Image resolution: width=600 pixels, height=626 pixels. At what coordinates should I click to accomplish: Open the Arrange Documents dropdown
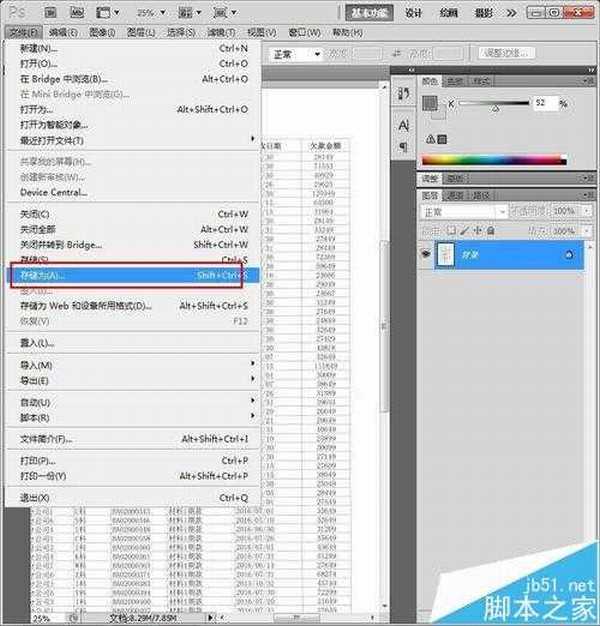189,13
